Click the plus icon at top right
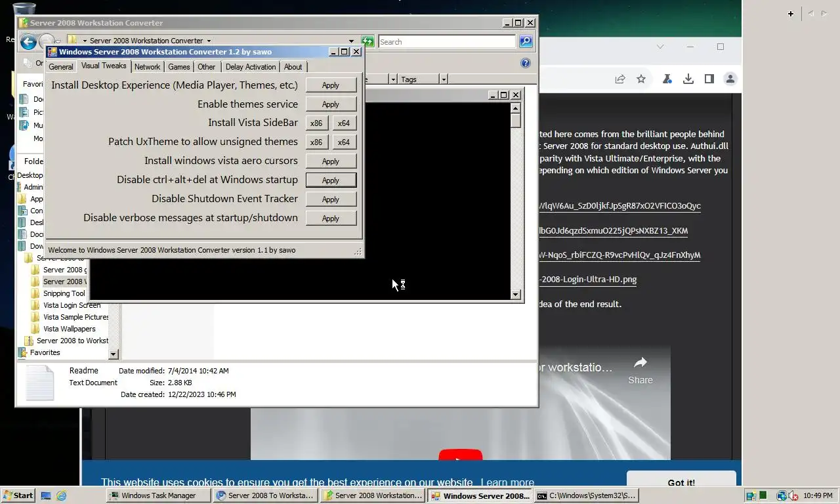840x504 pixels. [x=791, y=13]
